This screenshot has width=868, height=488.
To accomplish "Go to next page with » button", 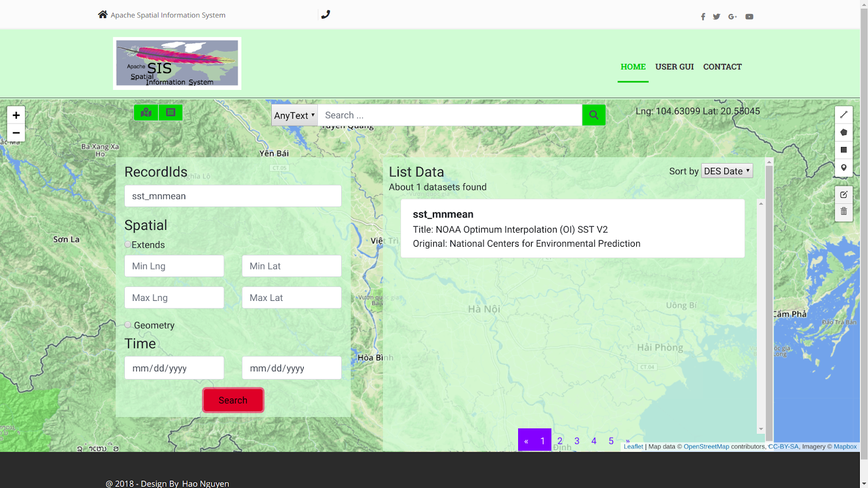I will tap(628, 441).
